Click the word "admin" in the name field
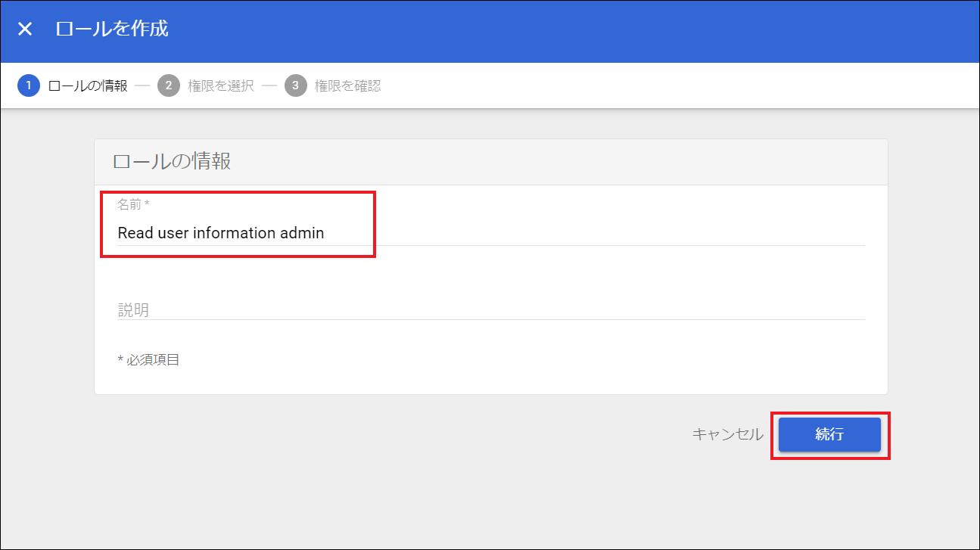Viewport: 980px width, 550px height. (x=302, y=233)
